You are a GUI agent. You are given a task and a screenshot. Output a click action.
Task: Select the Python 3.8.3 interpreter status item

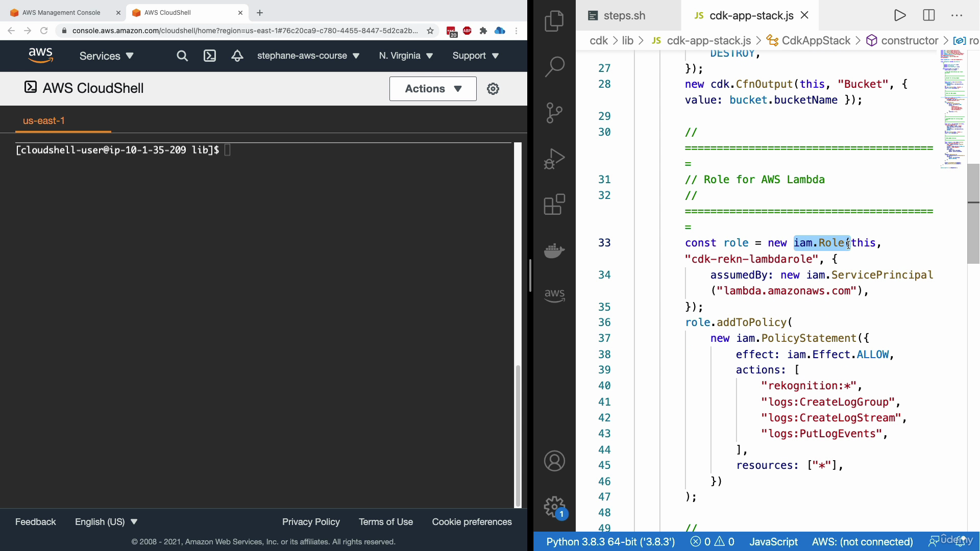point(610,542)
